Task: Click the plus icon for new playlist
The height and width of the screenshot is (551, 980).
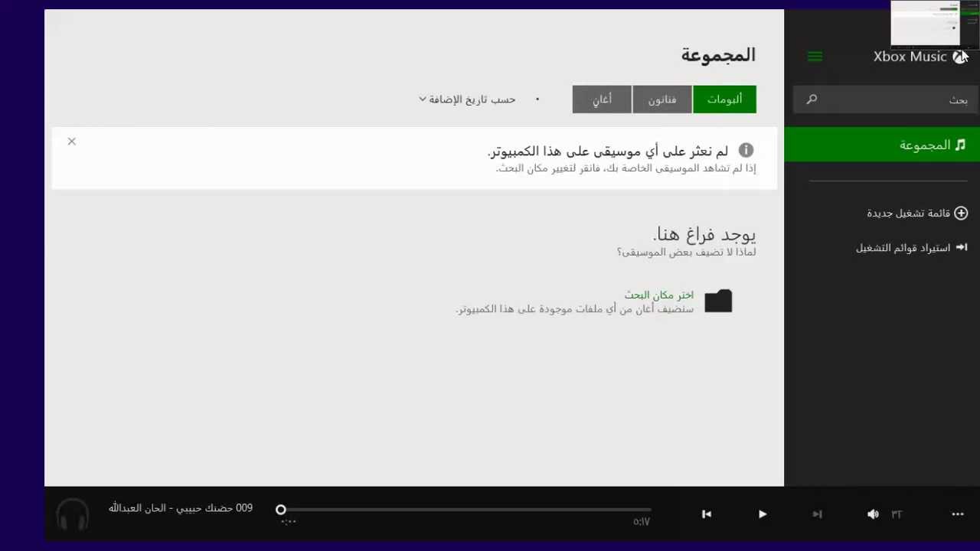Action: click(961, 213)
